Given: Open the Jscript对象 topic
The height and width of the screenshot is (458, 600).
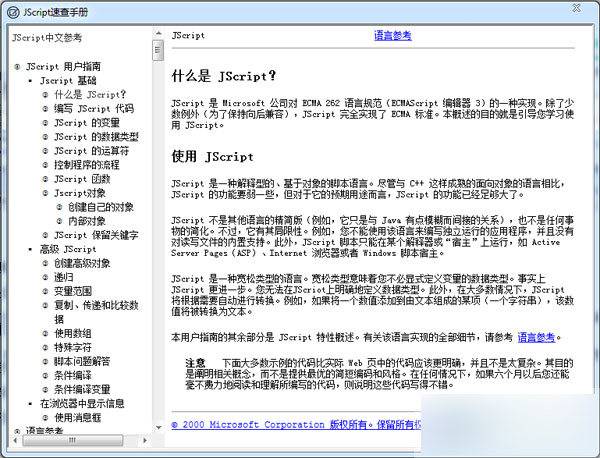Looking at the screenshot, I should (x=80, y=193).
